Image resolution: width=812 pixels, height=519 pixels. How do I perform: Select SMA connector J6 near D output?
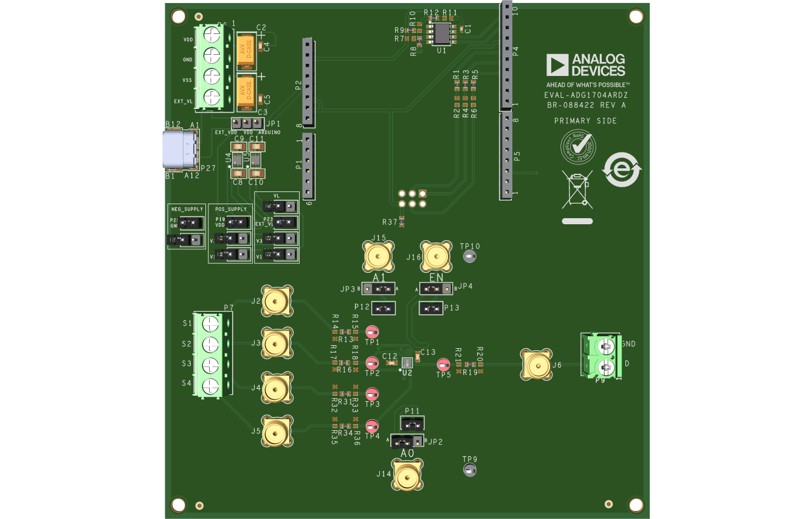point(537,365)
